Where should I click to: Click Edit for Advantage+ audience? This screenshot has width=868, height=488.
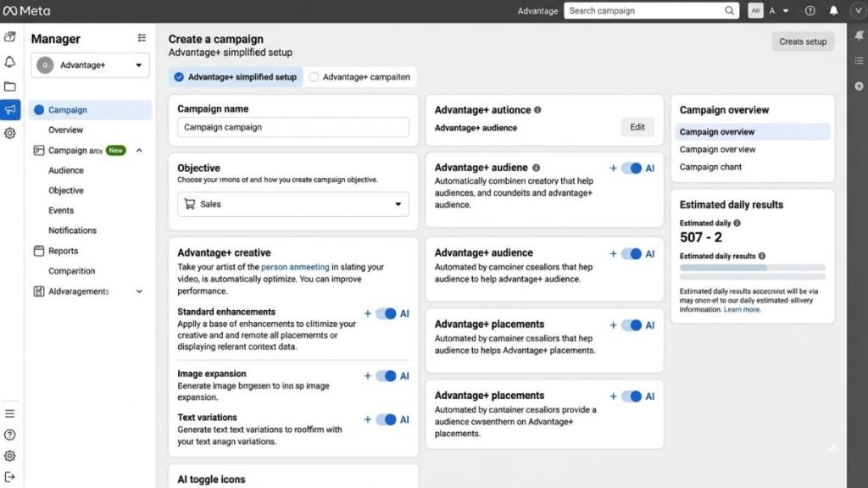pos(637,127)
